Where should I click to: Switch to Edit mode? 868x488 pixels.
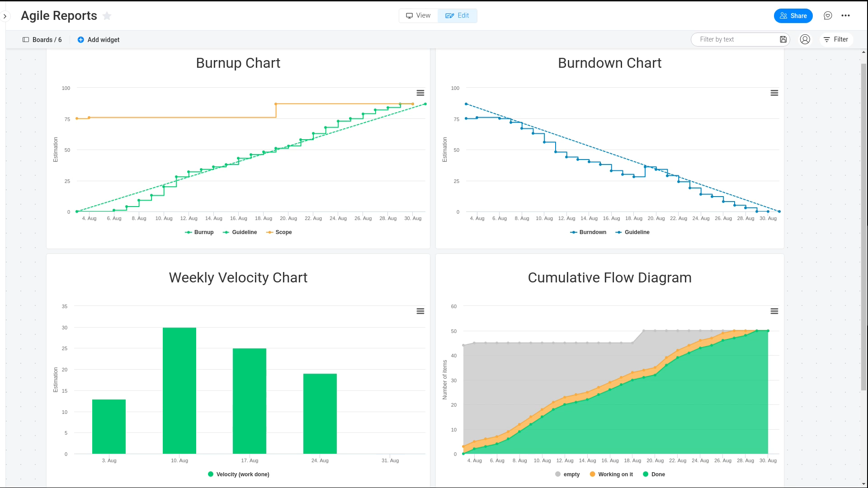[x=457, y=16]
